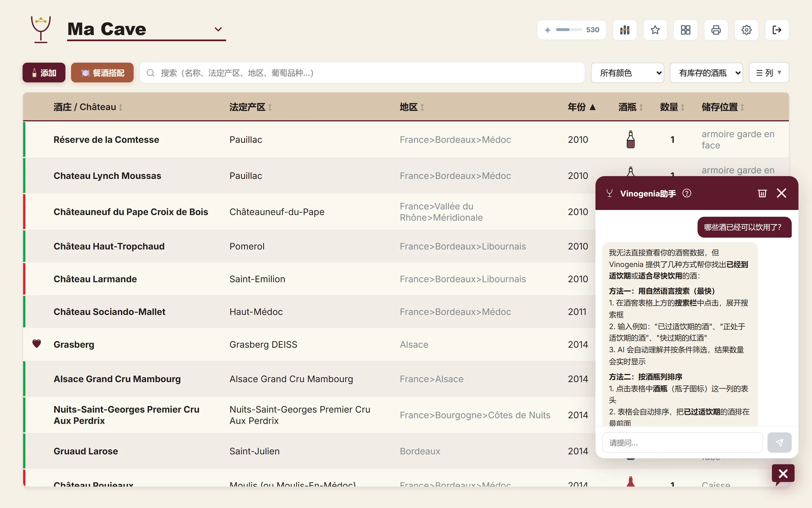
Task: Open Vinogenia assistant help icon
Action: coord(687,193)
